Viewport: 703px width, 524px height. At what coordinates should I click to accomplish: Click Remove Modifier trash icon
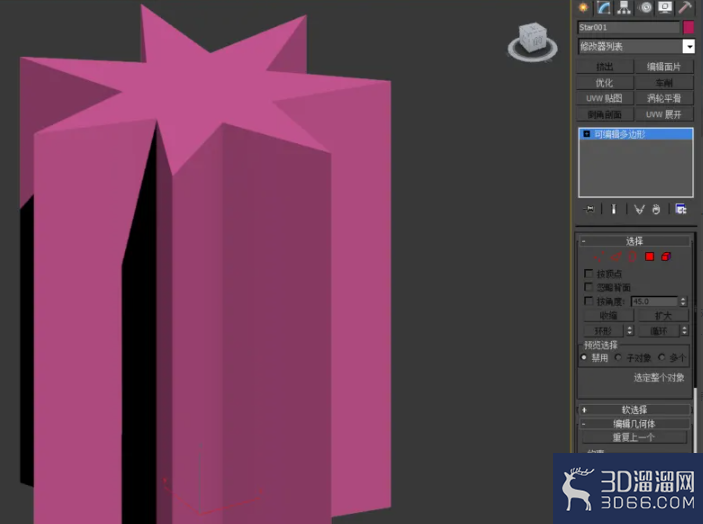click(656, 209)
